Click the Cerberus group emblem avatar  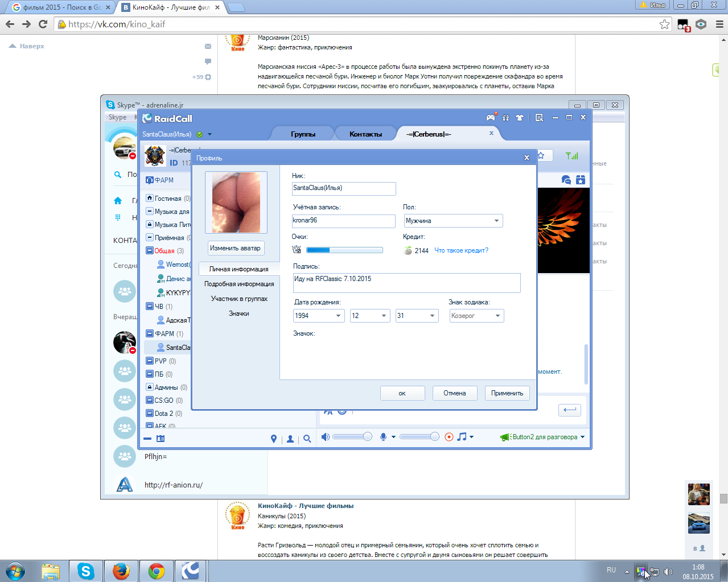[155, 155]
